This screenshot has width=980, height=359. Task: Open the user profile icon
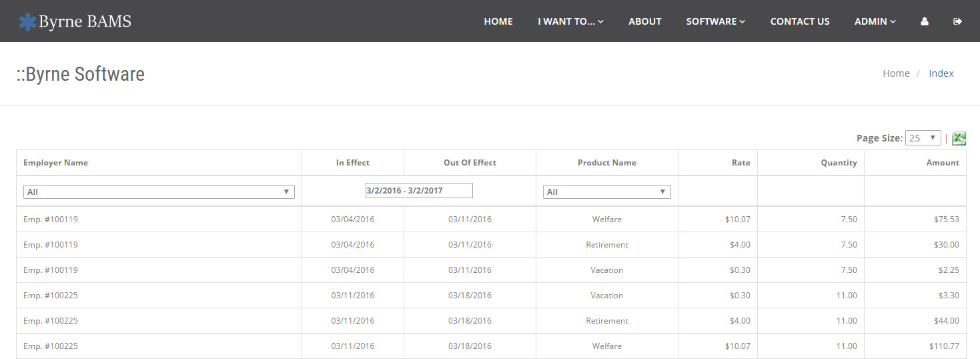(925, 21)
